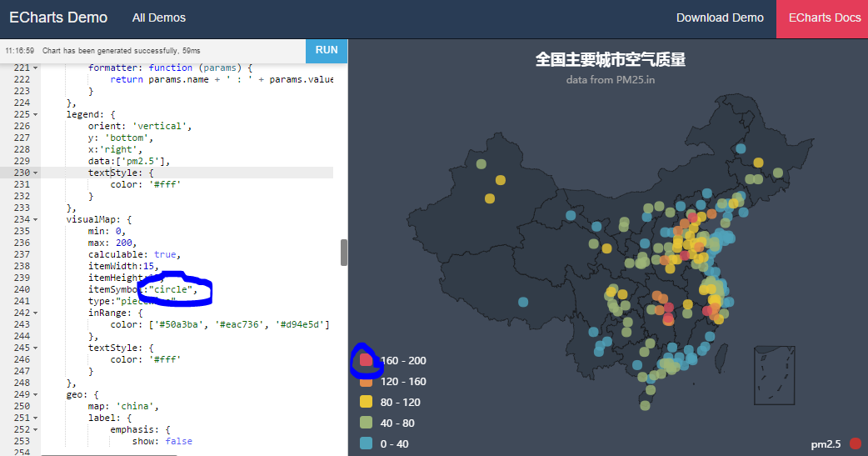
Task: Collapse the label fold at line 251
Action: pyautogui.click(x=36, y=418)
